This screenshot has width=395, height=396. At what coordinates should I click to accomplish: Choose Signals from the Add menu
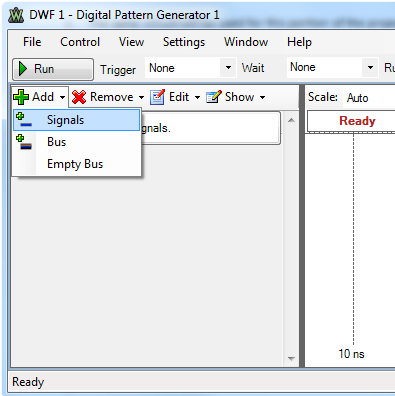[x=76, y=120]
